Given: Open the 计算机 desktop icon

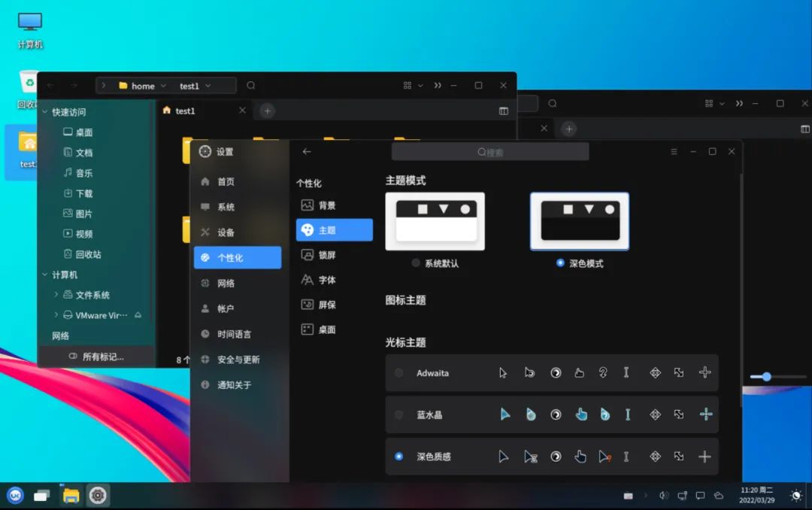Looking at the screenshot, I should 30,30.
